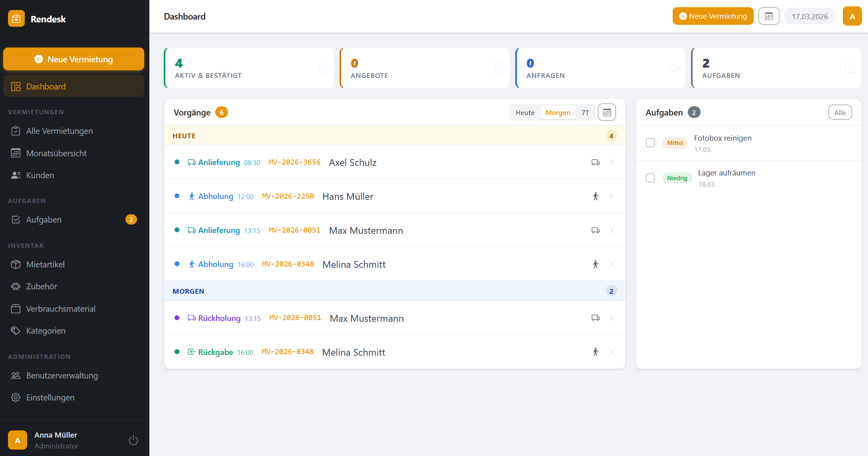Click the truck icon on Anlieferung for Axel Schulz
868x456 pixels.
tap(596, 162)
